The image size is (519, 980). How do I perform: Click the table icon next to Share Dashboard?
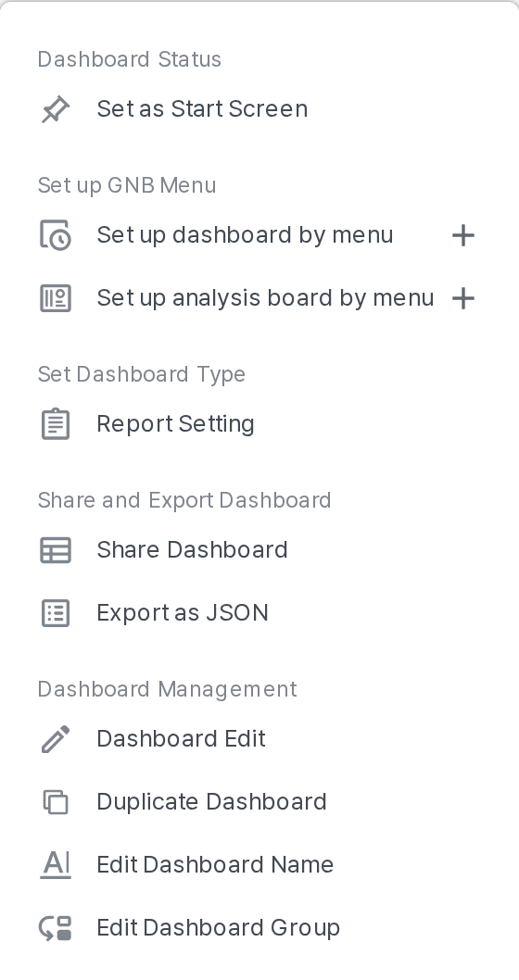click(x=56, y=550)
